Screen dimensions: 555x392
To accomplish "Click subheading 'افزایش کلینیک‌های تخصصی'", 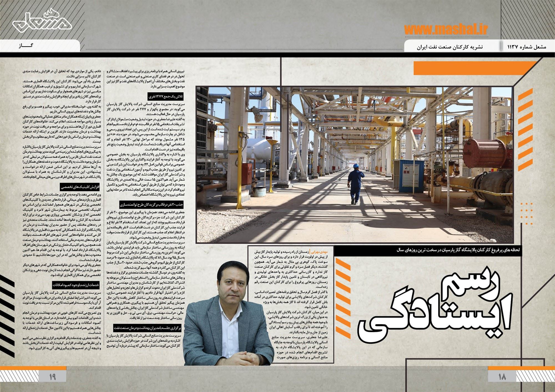I will click(x=80, y=187).
